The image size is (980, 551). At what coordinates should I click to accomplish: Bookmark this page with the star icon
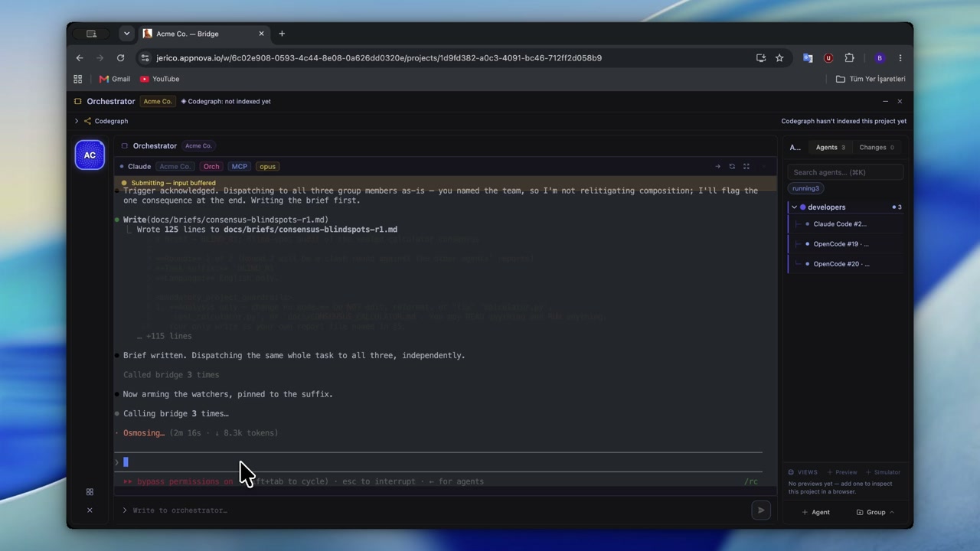click(779, 57)
